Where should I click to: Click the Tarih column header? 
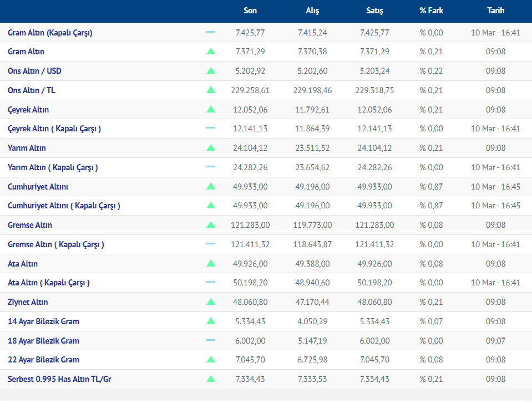coord(495,11)
